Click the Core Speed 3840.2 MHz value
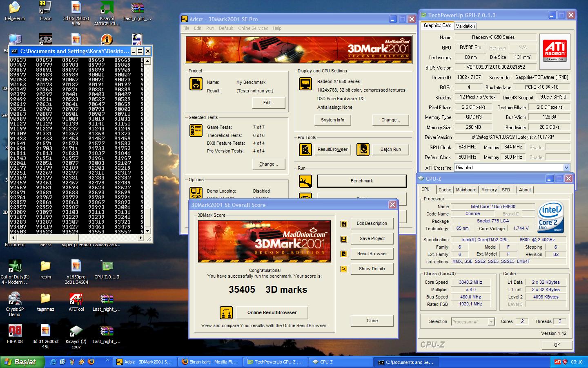The width and height of the screenshot is (588, 368). 470,282
